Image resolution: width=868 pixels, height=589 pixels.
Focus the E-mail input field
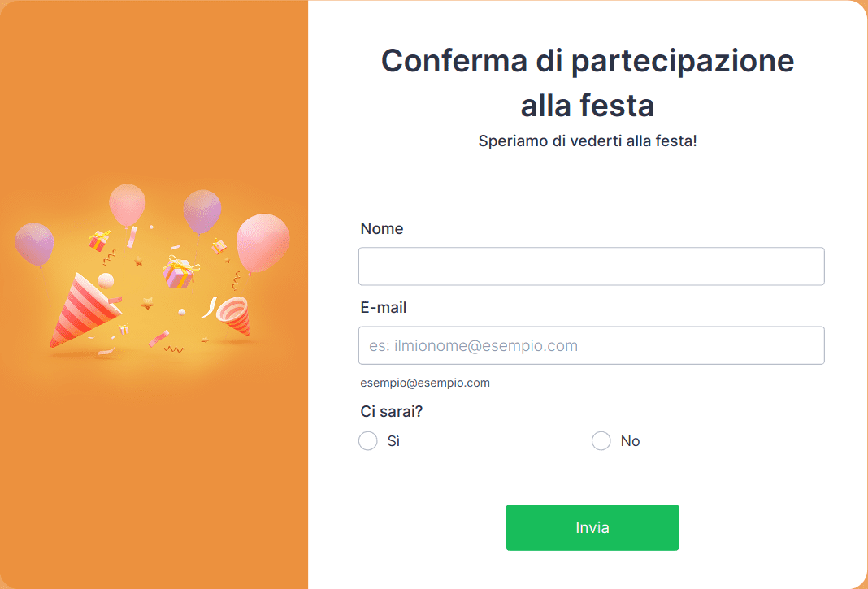[591, 345]
